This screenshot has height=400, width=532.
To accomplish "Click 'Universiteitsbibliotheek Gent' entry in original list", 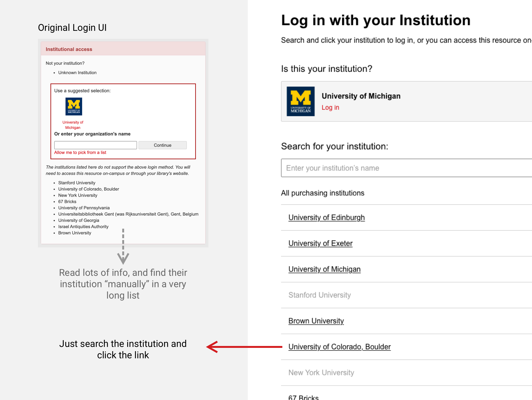I will point(128,214).
